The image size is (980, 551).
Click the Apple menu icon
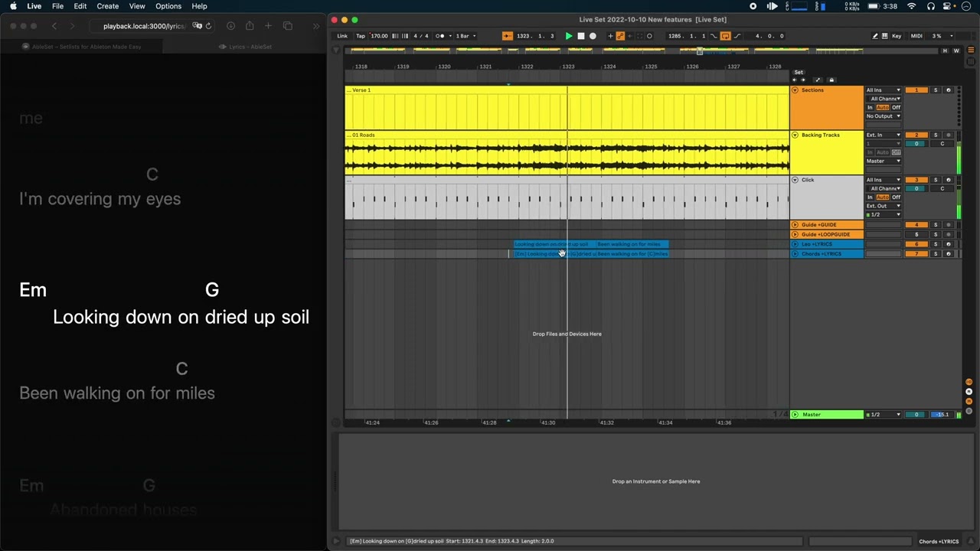[x=13, y=6]
